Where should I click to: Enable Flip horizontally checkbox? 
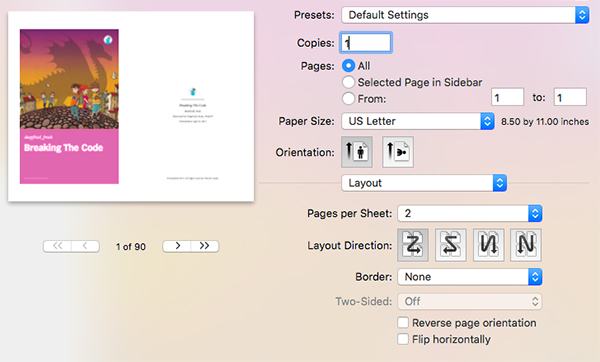coord(403,339)
